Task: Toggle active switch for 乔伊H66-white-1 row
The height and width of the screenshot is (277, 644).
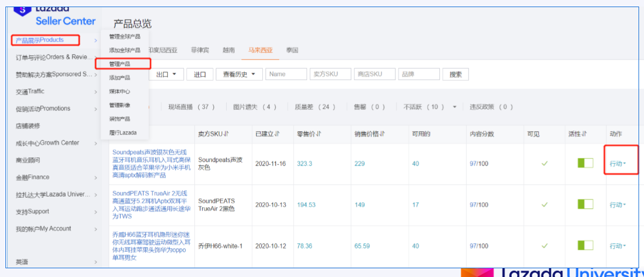Action: [585, 245]
